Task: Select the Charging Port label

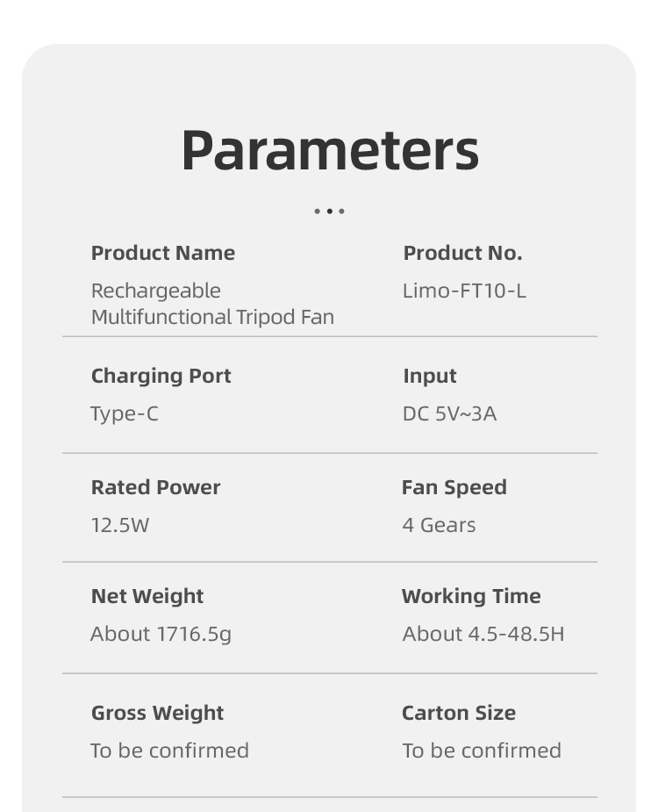Action: (161, 377)
